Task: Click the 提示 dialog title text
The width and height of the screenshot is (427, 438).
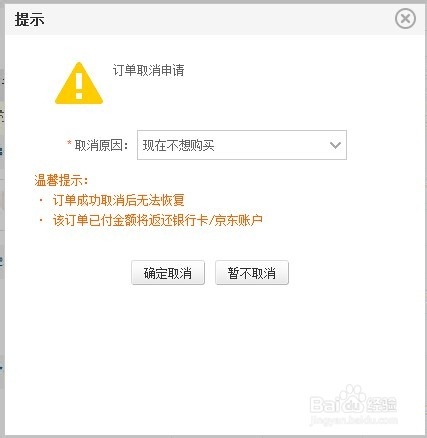Action: 30,19
